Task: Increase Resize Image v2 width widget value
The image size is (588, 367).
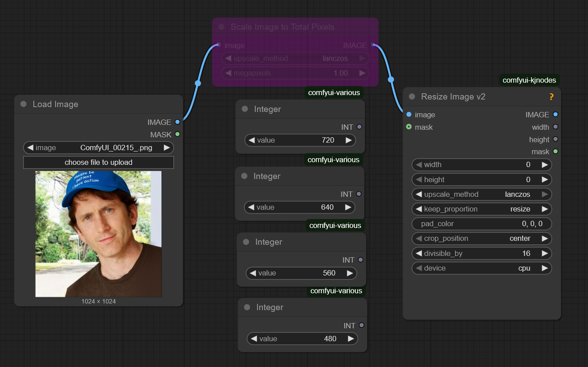Action: pyautogui.click(x=545, y=164)
